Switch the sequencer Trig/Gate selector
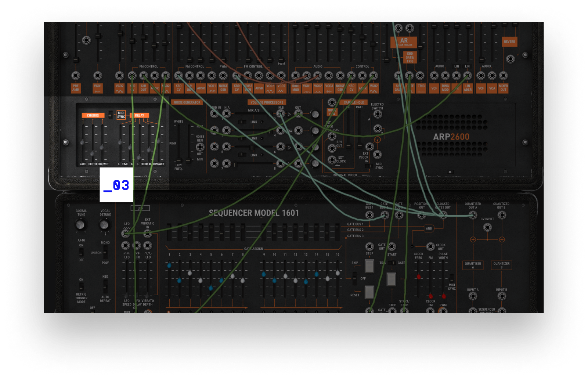 pos(392,263)
